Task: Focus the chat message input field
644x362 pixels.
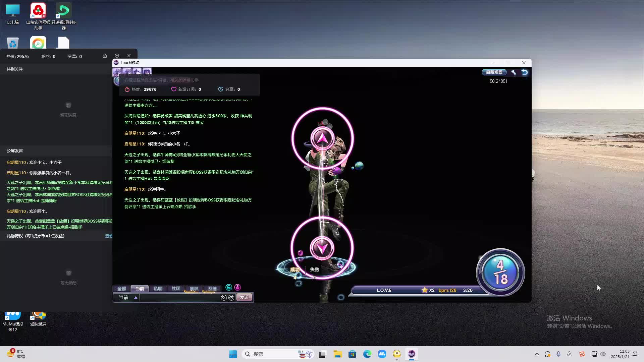Action: click(x=179, y=298)
